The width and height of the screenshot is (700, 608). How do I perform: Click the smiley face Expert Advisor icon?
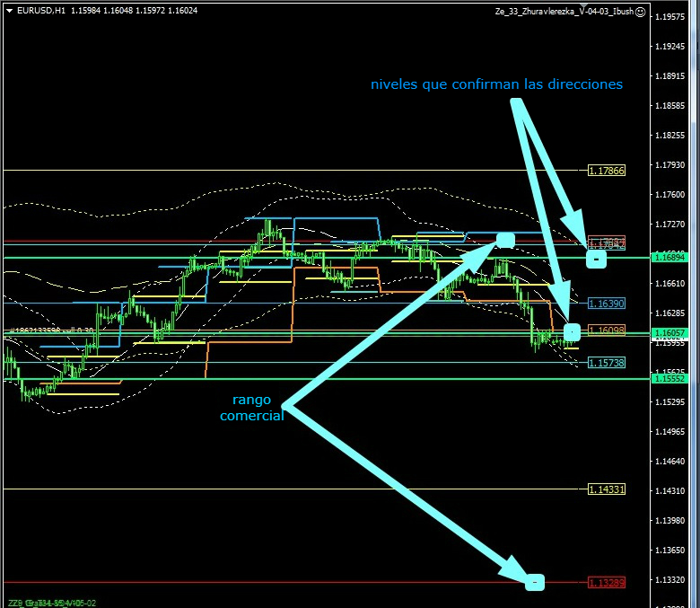640,11
